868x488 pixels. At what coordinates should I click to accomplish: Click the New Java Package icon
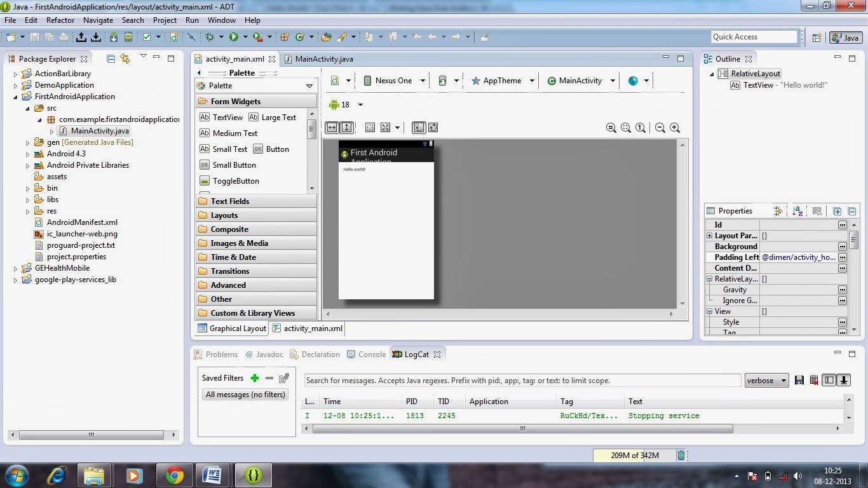(x=285, y=37)
